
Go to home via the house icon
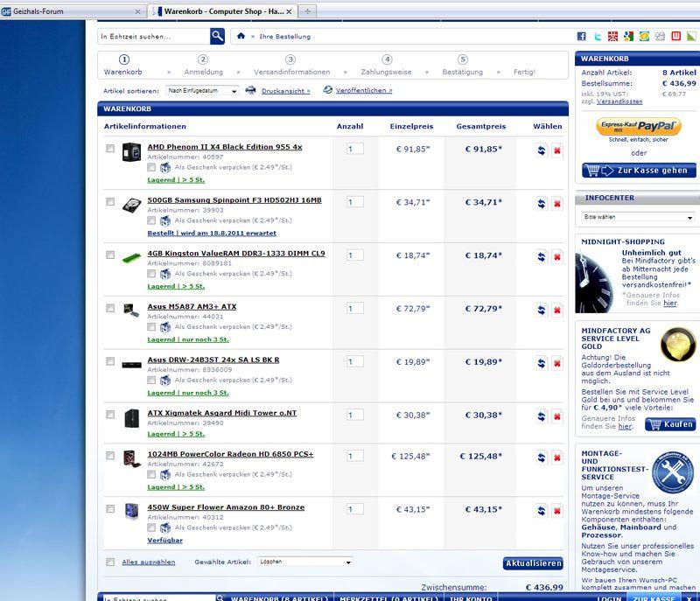pyautogui.click(x=241, y=36)
